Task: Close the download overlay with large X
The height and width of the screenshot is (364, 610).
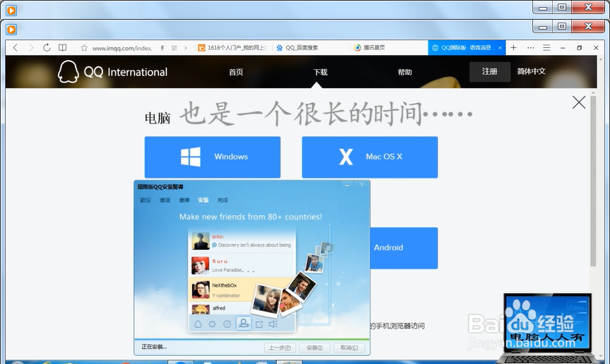Action: point(579,102)
